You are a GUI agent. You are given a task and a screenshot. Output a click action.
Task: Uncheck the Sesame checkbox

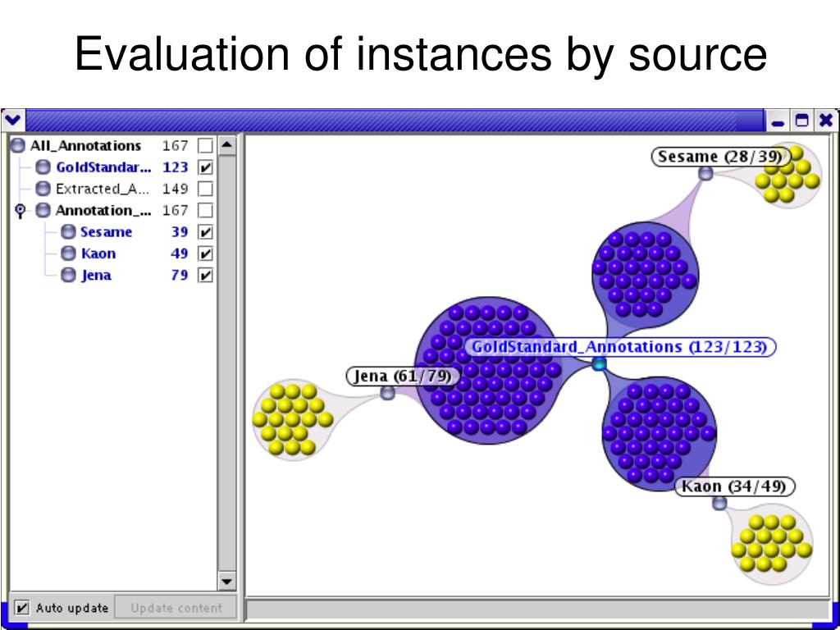[x=205, y=231]
